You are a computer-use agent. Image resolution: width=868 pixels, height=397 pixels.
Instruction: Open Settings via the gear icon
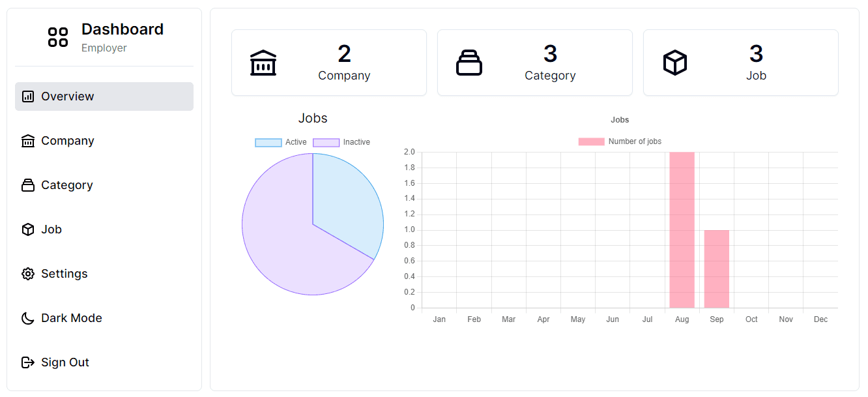coord(27,273)
